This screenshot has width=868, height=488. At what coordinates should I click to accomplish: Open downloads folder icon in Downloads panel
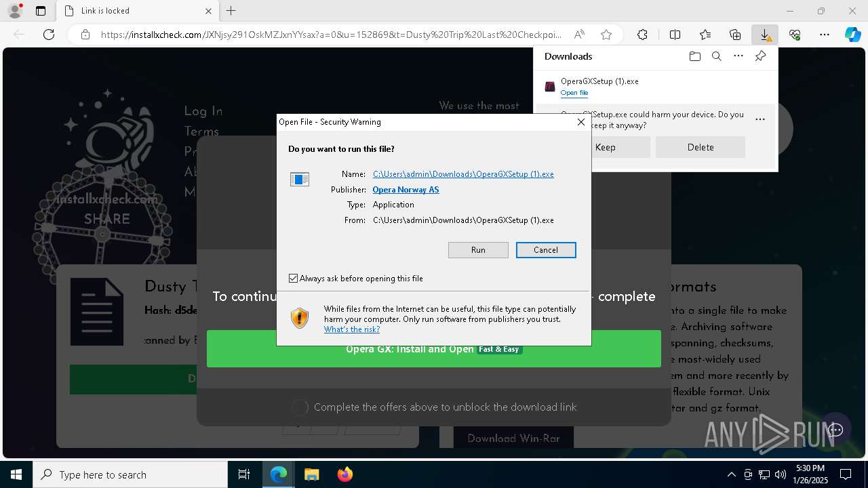tap(694, 56)
